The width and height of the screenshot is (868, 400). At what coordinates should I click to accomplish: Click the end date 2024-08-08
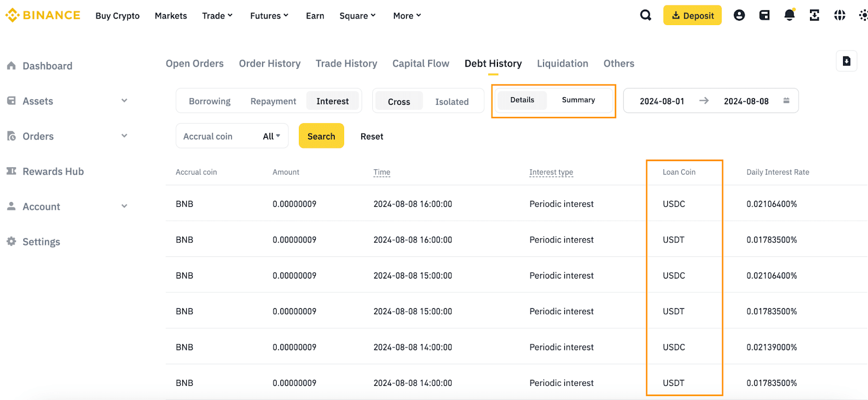[x=746, y=101]
